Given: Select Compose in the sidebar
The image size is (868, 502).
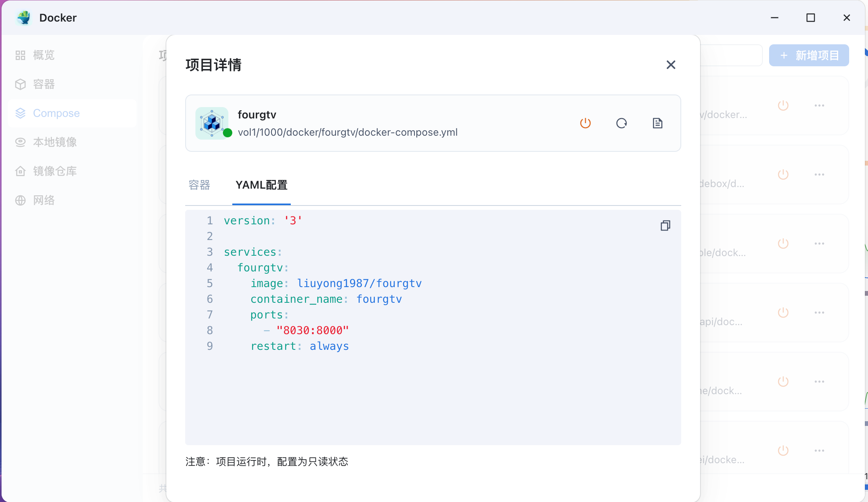Looking at the screenshot, I should click(72, 113).
